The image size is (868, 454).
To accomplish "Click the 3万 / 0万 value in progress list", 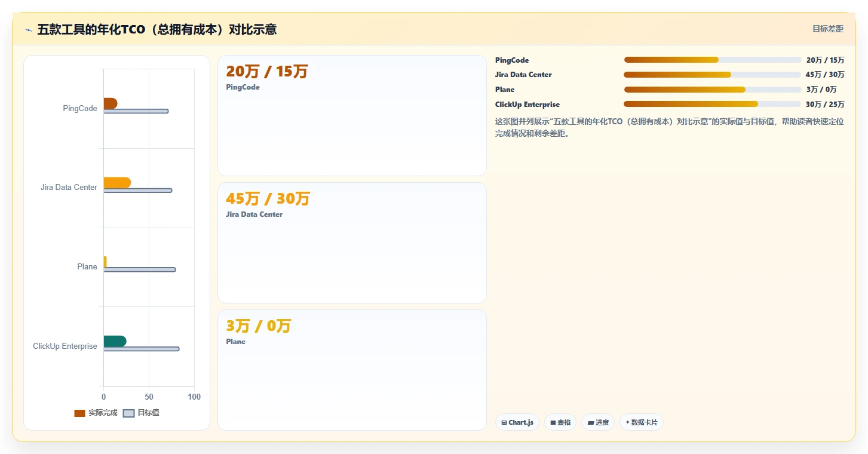I will 821,90.
